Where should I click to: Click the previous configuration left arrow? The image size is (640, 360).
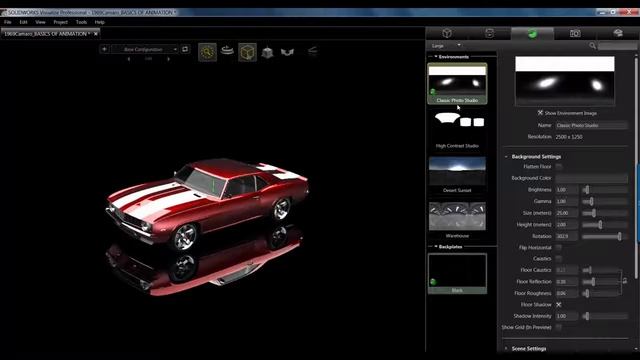[x=129, y=59]
